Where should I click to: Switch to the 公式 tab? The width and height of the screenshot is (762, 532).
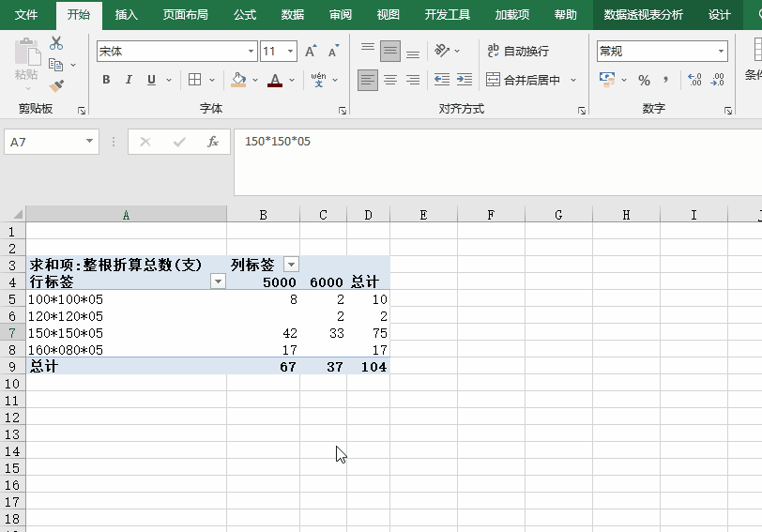[x=245, y=15]
